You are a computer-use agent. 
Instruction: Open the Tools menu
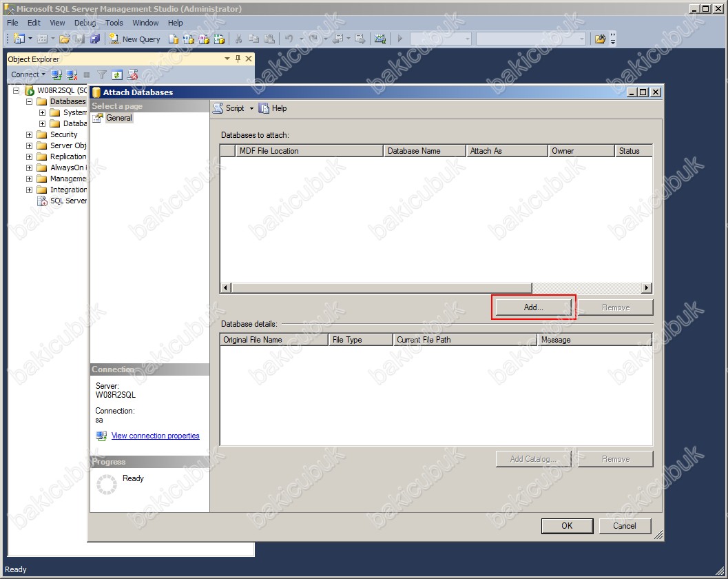pos(114,23)
